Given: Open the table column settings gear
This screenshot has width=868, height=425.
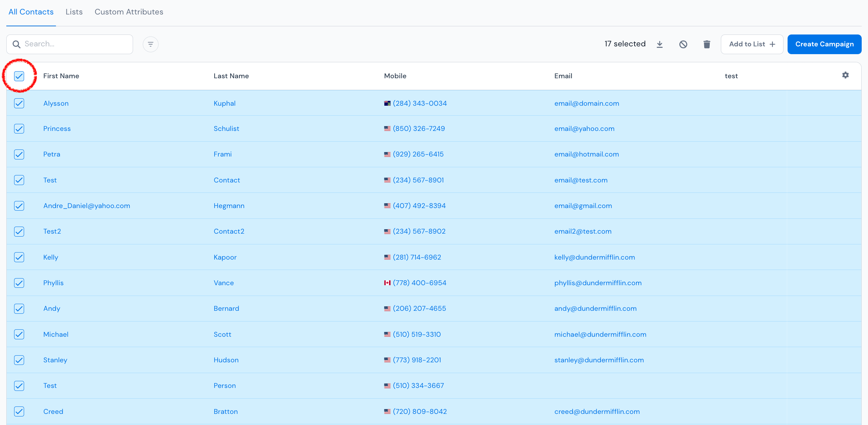Looking at the screenshot, I should tap(845, 75).
